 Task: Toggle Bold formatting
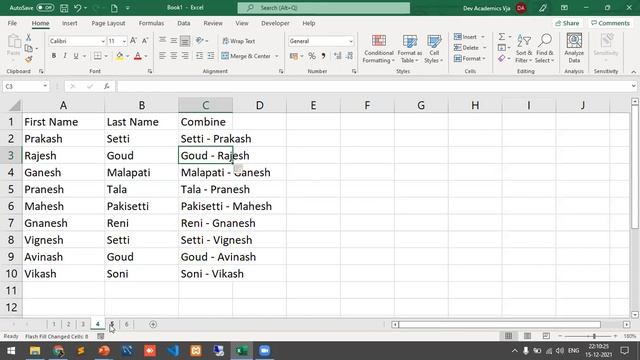53,56
